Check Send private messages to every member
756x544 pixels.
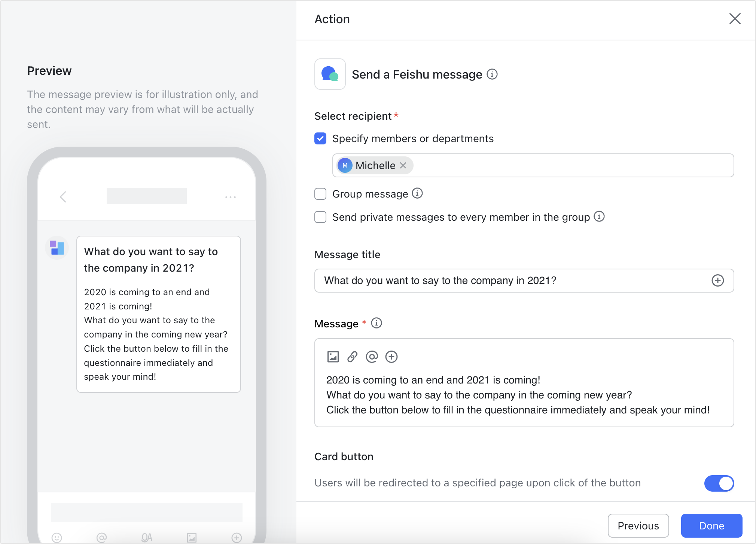pyautogui.click(x=320, y=217)
